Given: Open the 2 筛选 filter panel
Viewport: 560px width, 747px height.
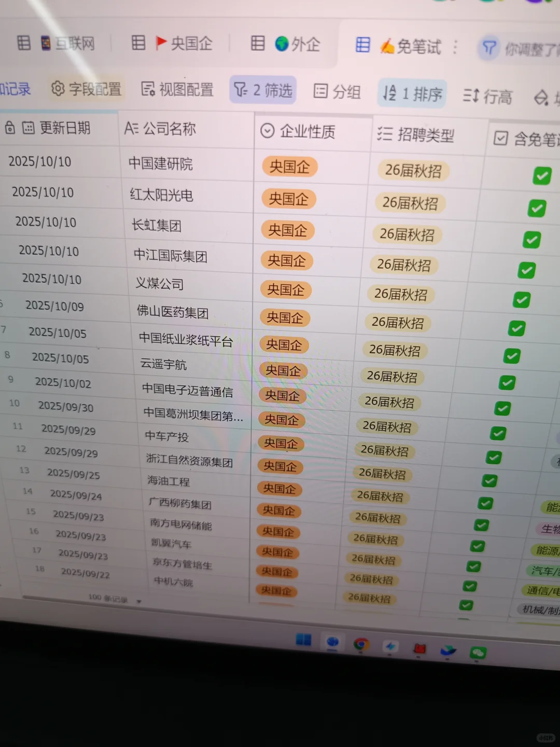Looking at the screenshot, I should tap(263, 90).
